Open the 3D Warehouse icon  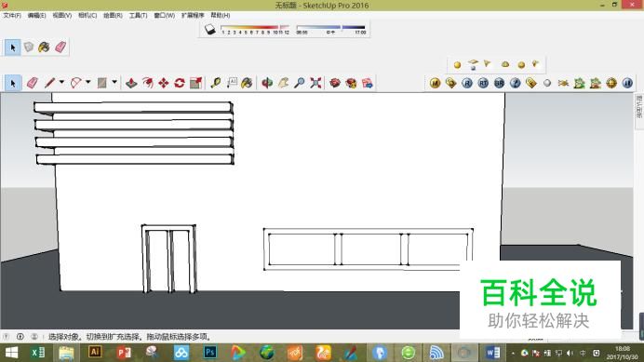click(335, 83)
